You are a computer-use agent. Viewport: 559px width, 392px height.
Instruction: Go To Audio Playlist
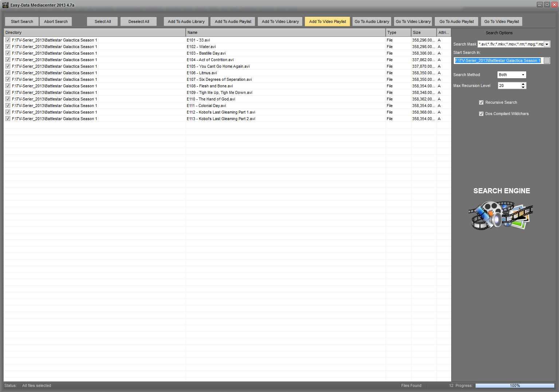pyautogui.click(x=456, y=21)
